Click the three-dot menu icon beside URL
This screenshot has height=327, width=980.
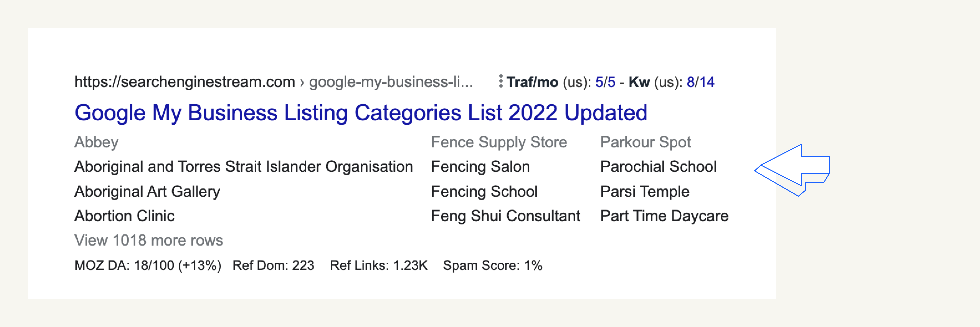pyautogui.click(x=501, y=81)
